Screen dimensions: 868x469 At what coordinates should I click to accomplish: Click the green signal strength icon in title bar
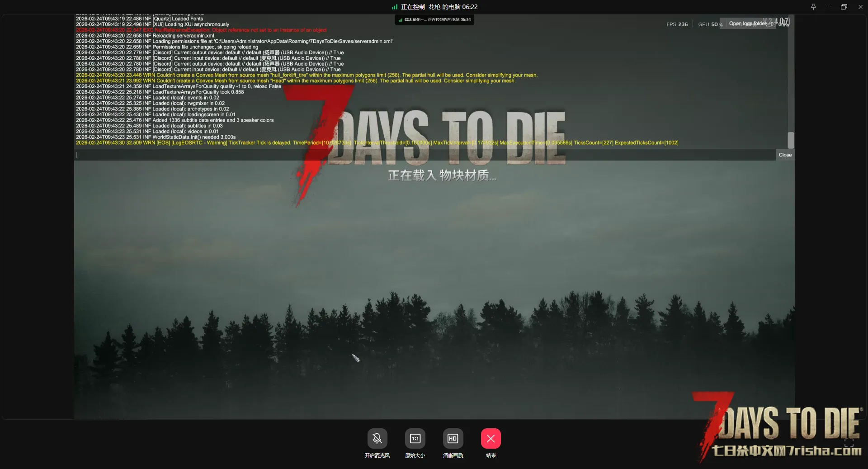[395, 7]
